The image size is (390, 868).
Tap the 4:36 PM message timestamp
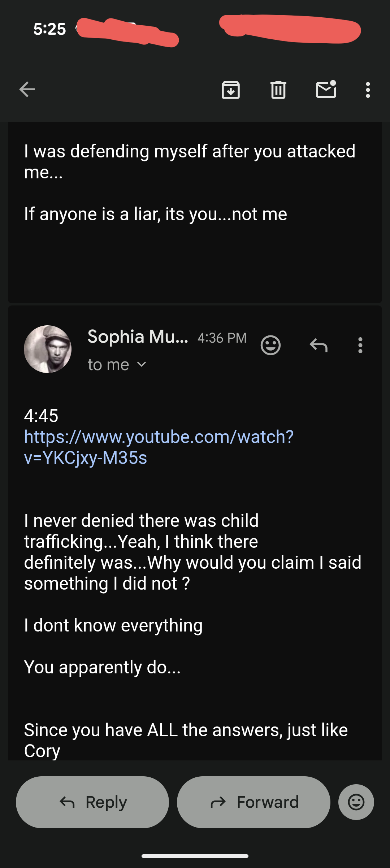222,338
